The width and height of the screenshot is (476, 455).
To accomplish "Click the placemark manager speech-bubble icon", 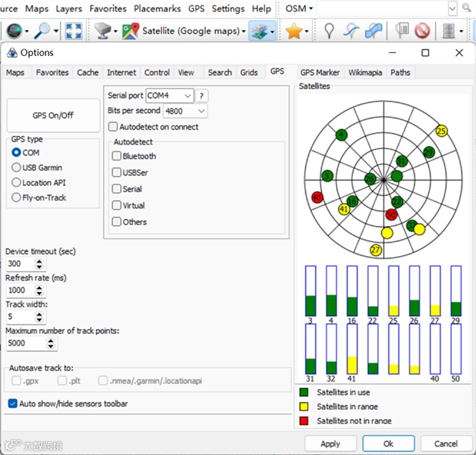I will pos(402,31).
